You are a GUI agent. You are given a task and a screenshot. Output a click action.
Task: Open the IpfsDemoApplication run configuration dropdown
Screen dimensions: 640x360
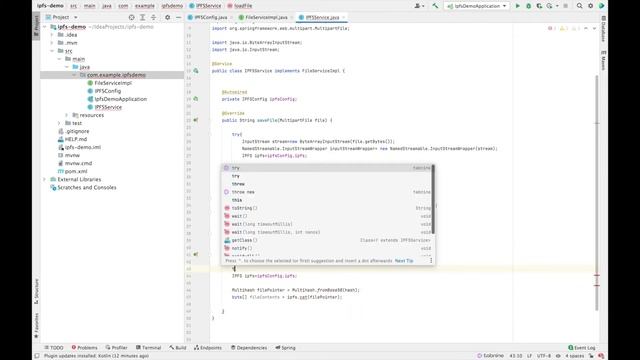(x=477, y=6)
